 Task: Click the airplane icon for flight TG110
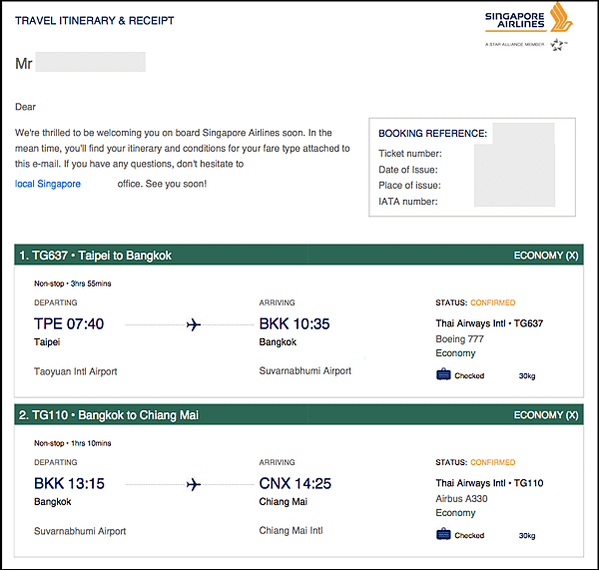pyautogui.click(x=193, y=484)
